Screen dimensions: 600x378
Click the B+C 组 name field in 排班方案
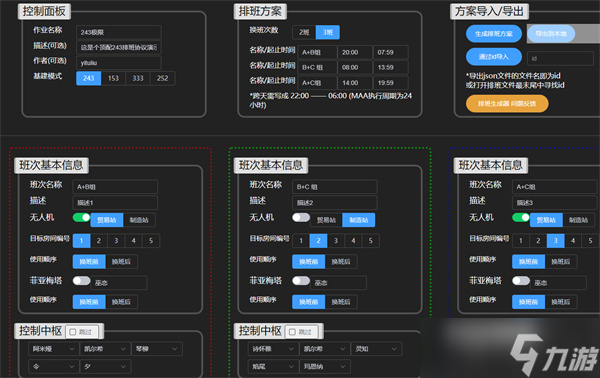pos(317,67)
